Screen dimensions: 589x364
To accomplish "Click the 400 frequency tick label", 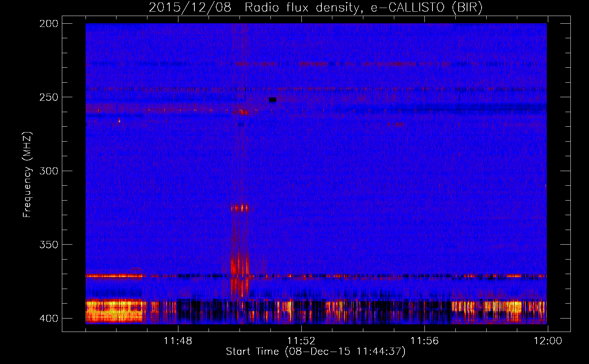I will tap(49, 318).
